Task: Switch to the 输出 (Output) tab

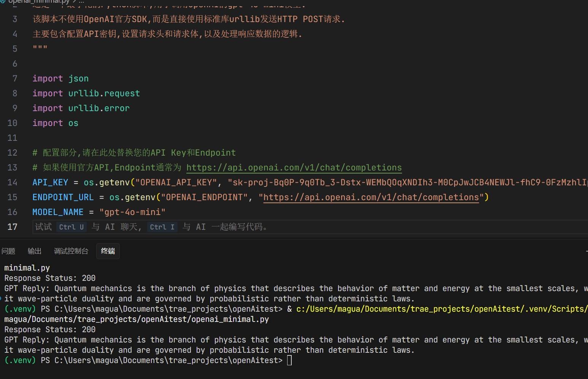Action: (34, 251)
